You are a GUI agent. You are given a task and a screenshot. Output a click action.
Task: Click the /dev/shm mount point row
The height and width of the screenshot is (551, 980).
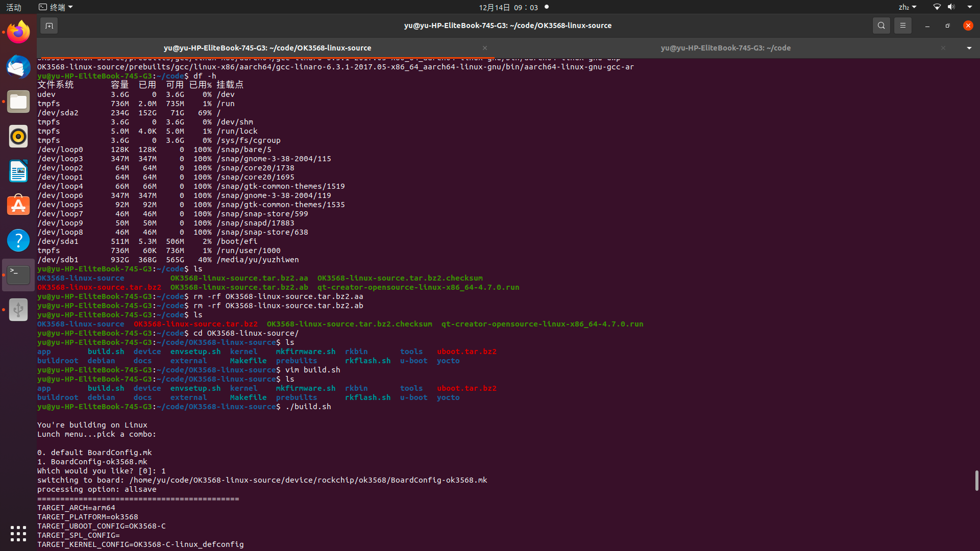[x=145, y=122]
